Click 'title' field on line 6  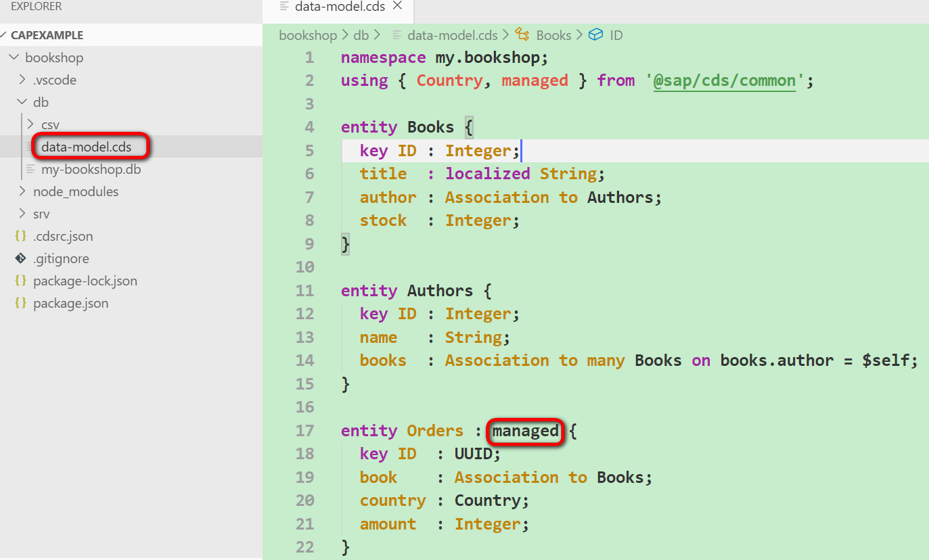pyautogui.click(x=383, y=174)
